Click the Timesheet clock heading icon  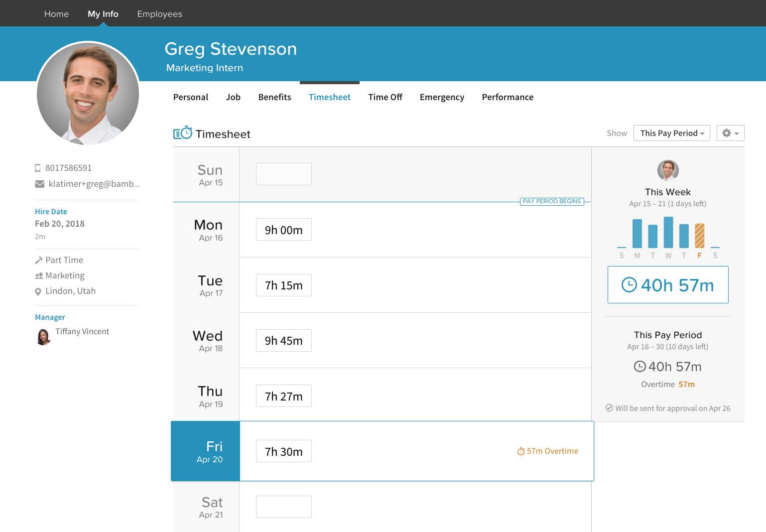[183, 133]
